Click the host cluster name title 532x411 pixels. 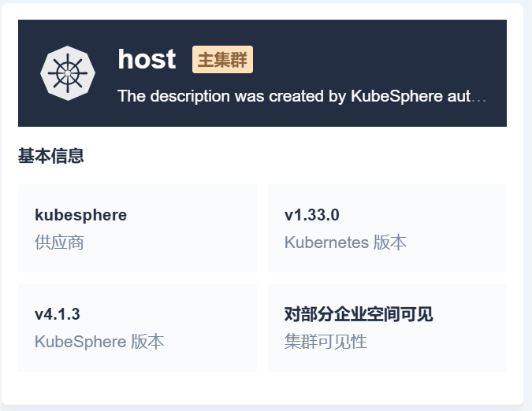pyautogui.click(x=147, y=59)
